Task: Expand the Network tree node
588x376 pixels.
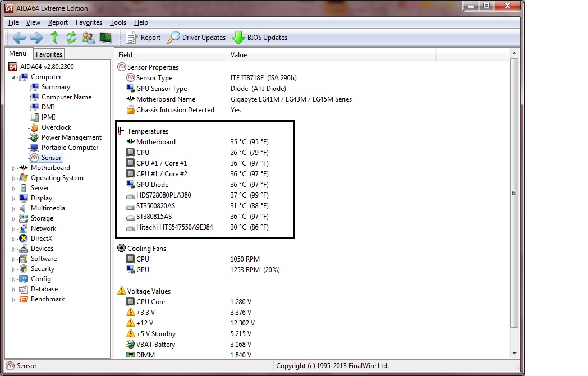Action: 14,229
